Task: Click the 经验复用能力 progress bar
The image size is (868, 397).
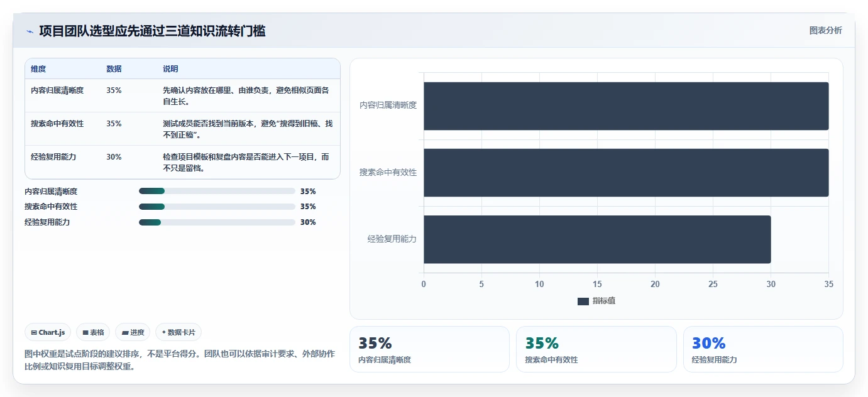Action: (217, 222)
